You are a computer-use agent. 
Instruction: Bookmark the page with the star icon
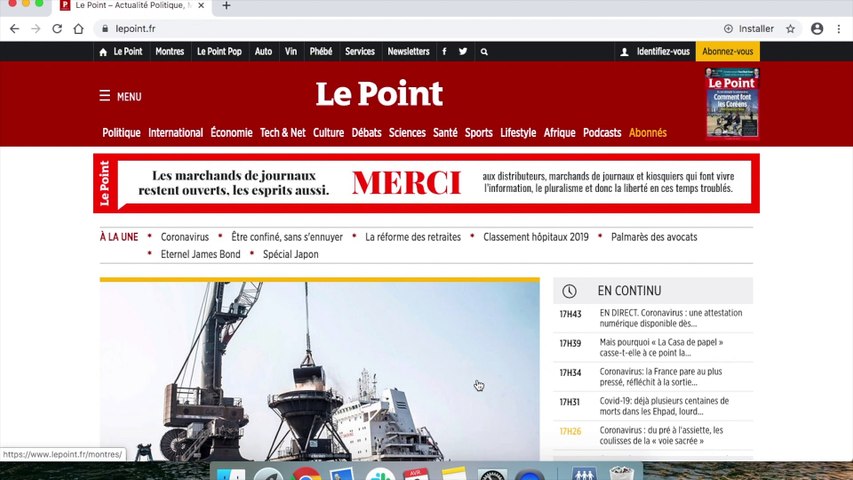point(790,29)
